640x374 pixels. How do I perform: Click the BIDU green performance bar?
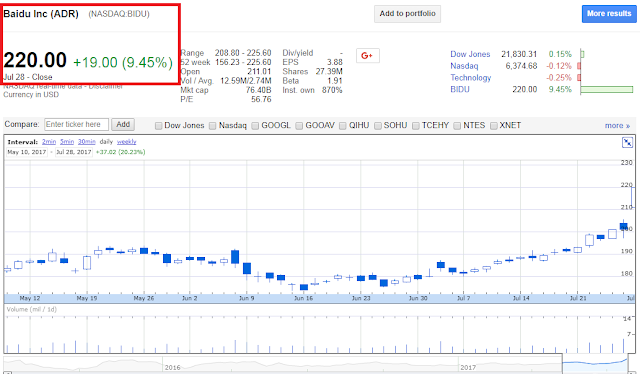(607, 89)
